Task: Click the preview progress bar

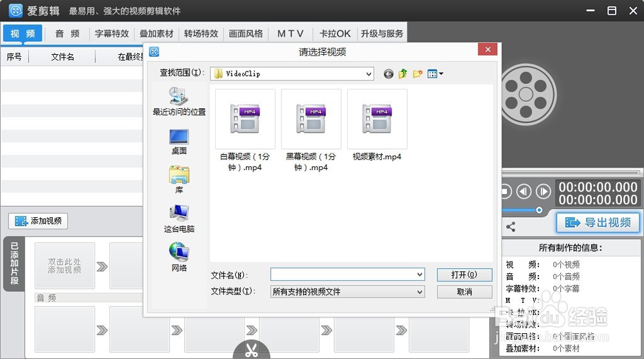Action: 571,172
